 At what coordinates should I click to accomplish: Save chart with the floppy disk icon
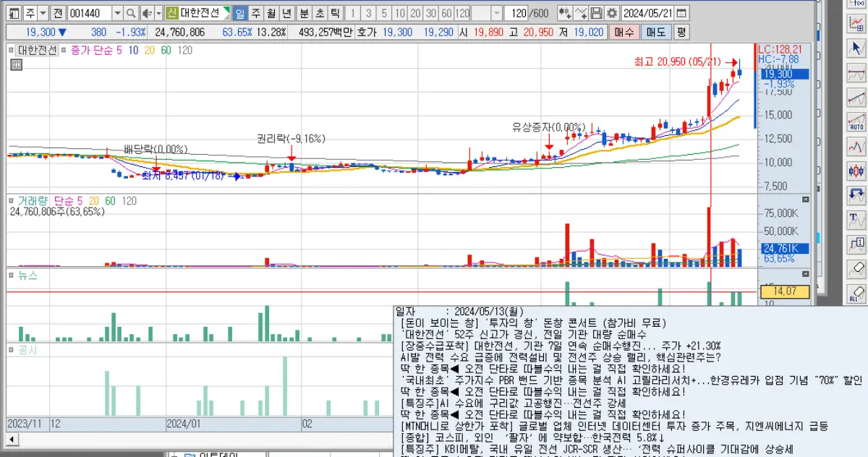(x=596, y=14)
